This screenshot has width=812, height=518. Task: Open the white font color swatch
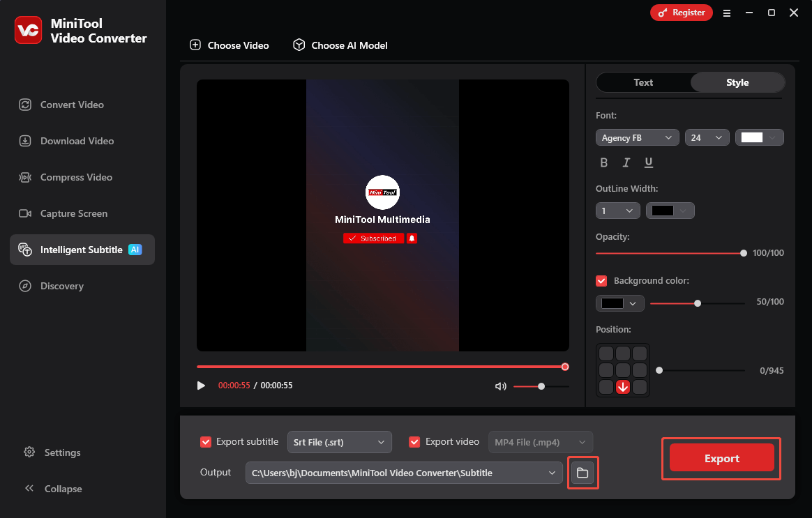coord(759,138)
